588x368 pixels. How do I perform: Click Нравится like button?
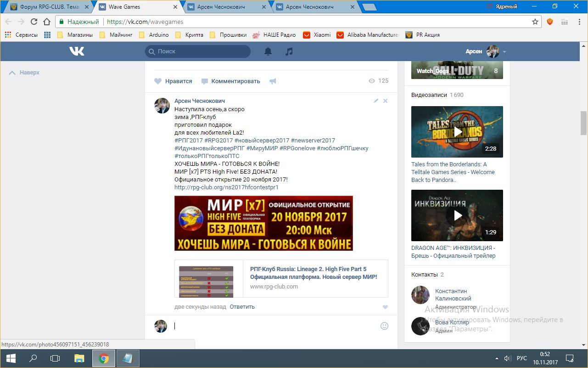173,81
